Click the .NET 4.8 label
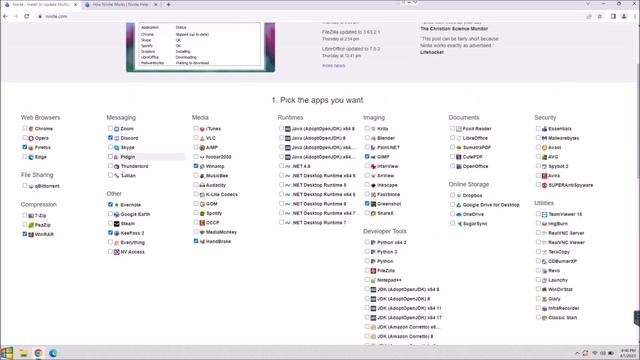 (x=301, y=166)
